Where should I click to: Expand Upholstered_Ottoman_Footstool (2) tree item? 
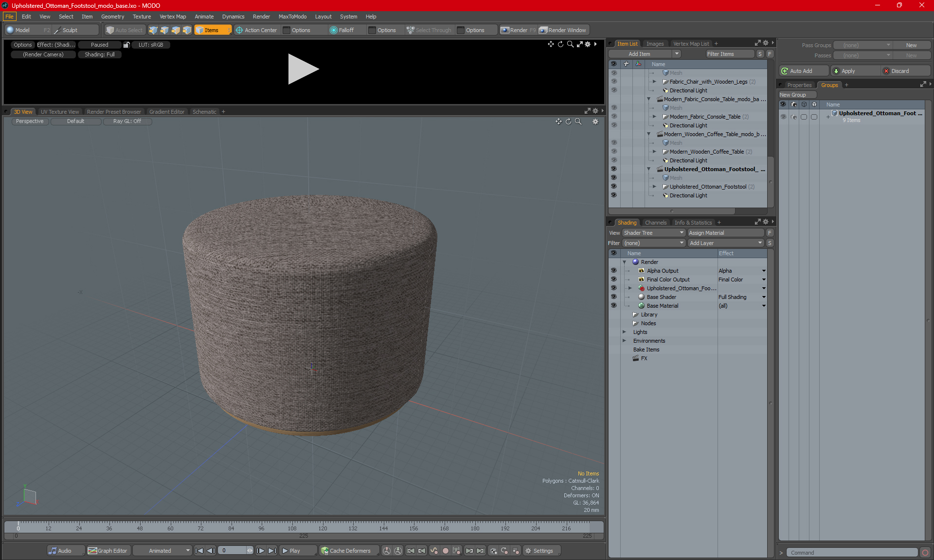click(655, 187)
